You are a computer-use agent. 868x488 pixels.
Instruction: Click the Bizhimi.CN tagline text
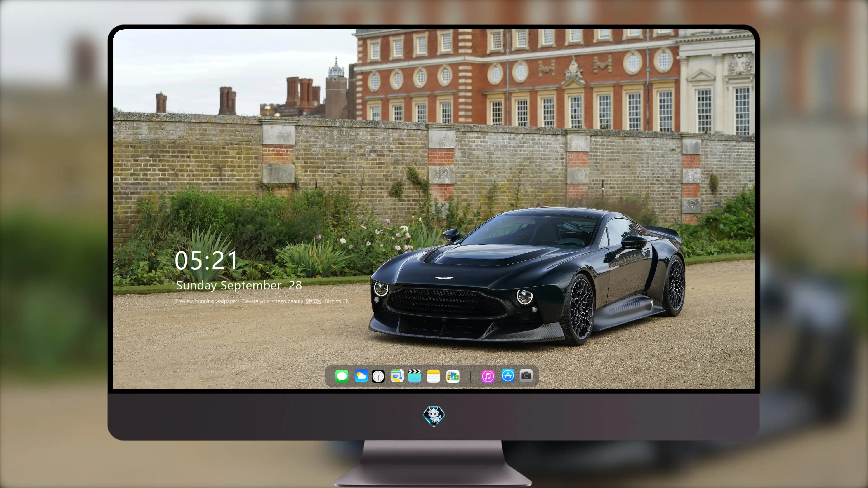click(262, 301)
